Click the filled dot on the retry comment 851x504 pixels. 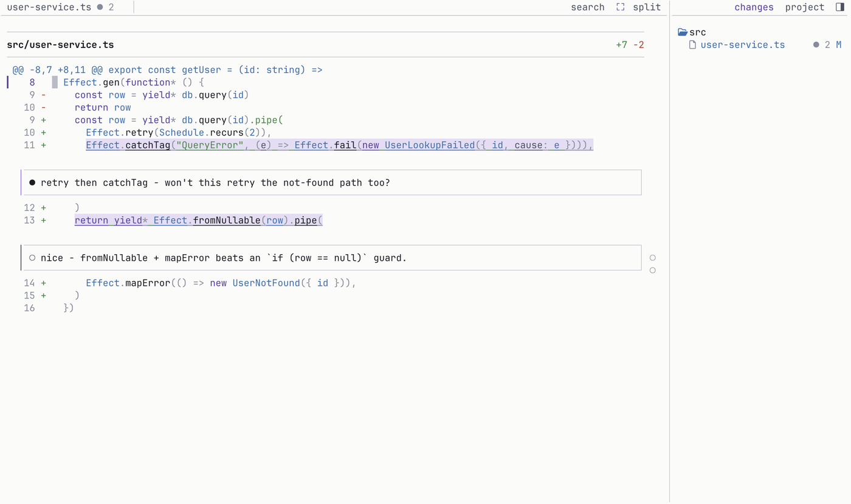click(x=32, y=182)
